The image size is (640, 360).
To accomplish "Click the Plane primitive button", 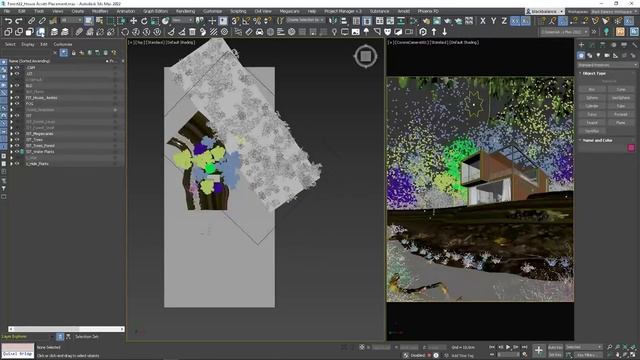I will (621, 123).
